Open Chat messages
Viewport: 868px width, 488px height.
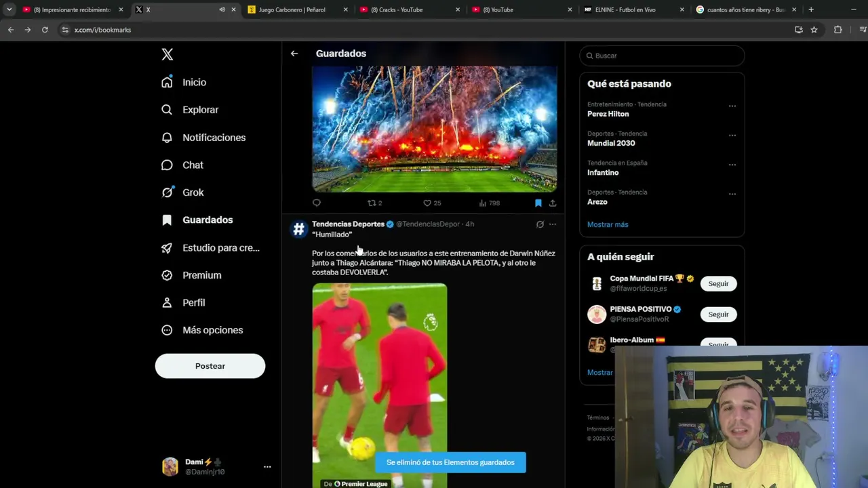coord(182,165)
